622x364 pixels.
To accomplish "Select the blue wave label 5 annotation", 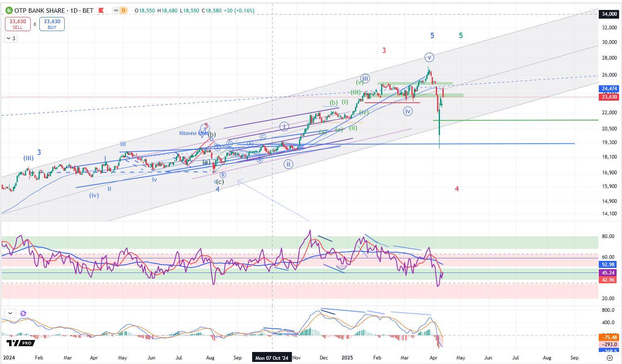I will tap(432, 36).
